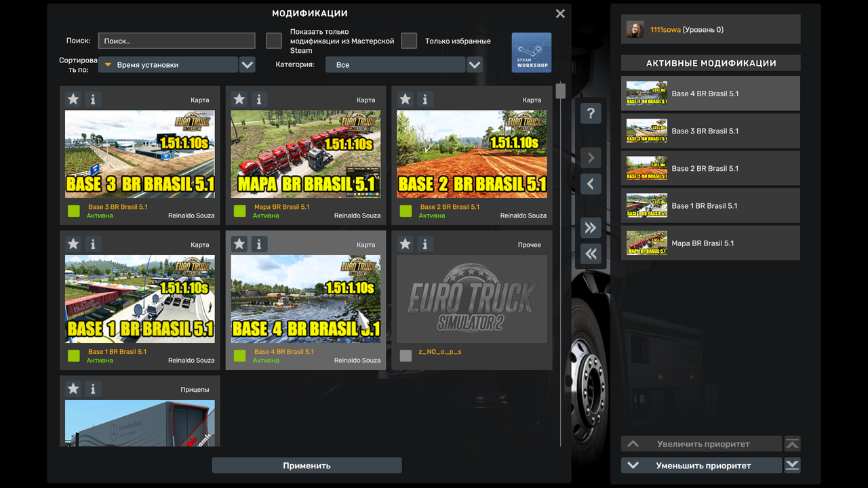
Task: Click the z_NO_o_p_s mod name
Action: (x=440, y=352)
